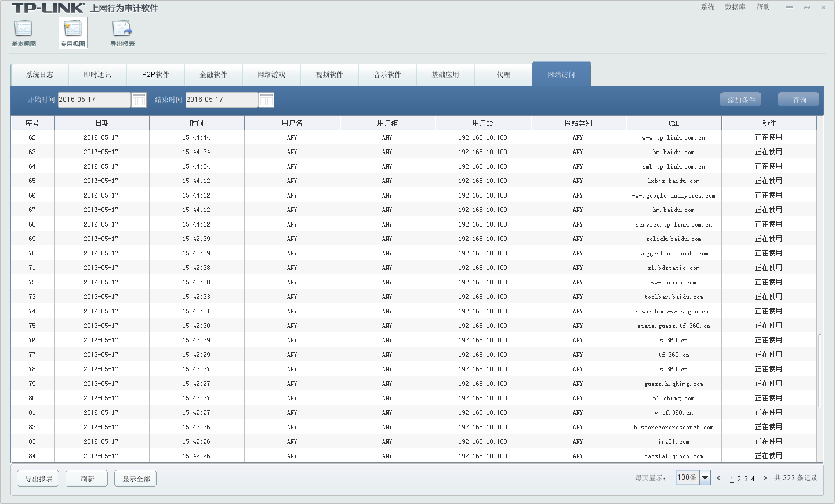Sort by the 日期 column header

102,123
